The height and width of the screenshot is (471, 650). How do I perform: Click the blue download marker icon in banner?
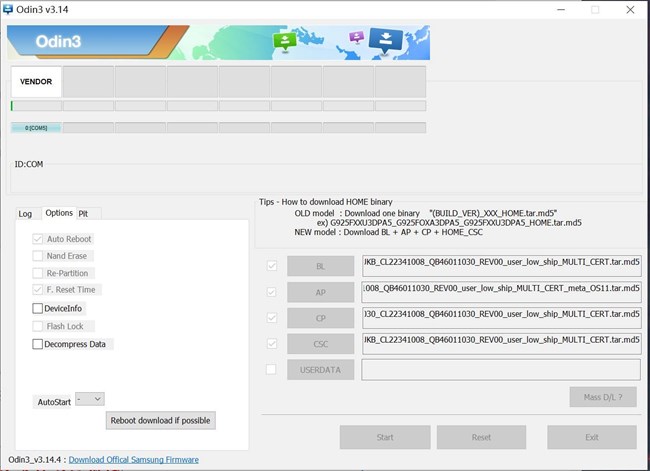pos(386,41)
